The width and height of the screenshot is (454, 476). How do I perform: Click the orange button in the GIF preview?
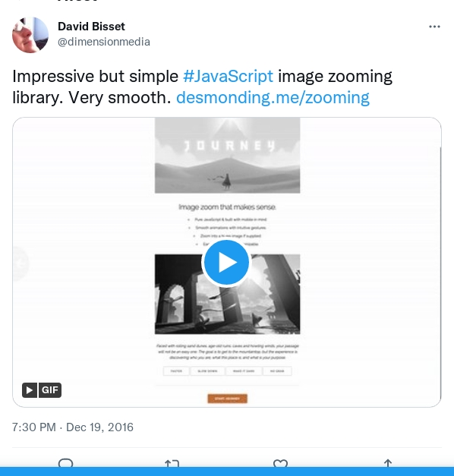click(x=227, y=399)
